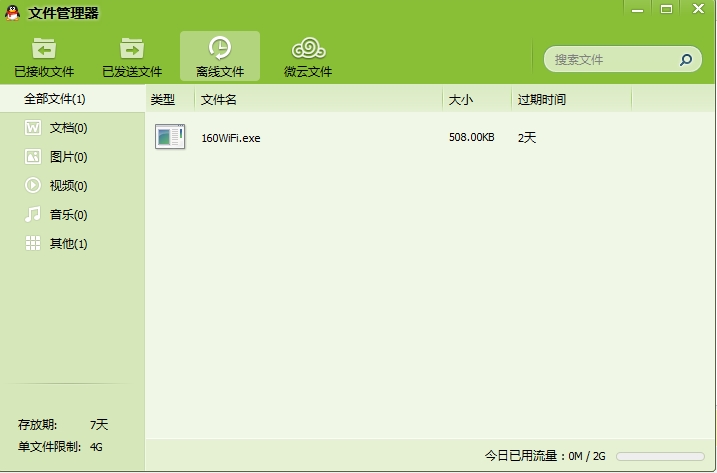
Task: Switch to 已发送文件 (sent files)
Action: (x=132, y=57)
